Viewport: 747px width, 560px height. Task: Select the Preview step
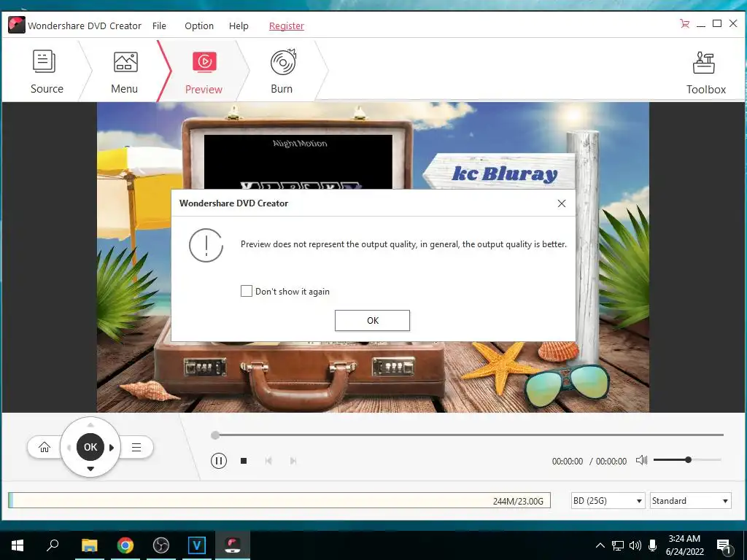pyautogui.click(x=204, y=72)
